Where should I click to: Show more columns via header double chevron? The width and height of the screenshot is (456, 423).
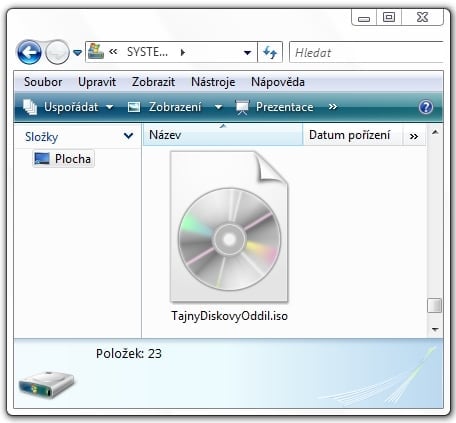click(414, 136)
